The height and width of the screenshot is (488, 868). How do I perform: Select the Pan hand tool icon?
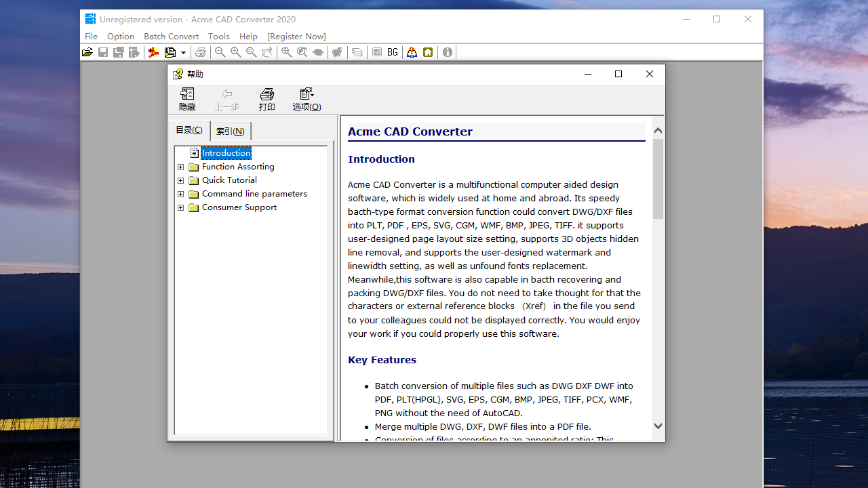[267, 52]
